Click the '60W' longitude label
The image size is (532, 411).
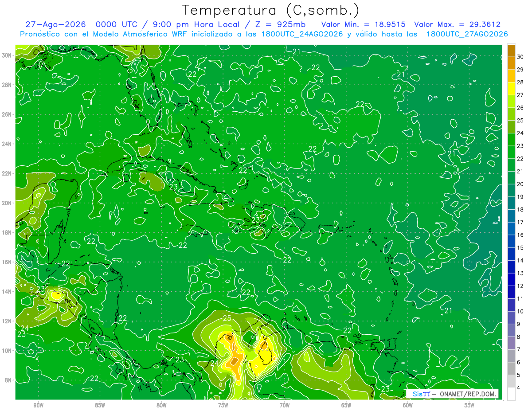coord(408,405)
